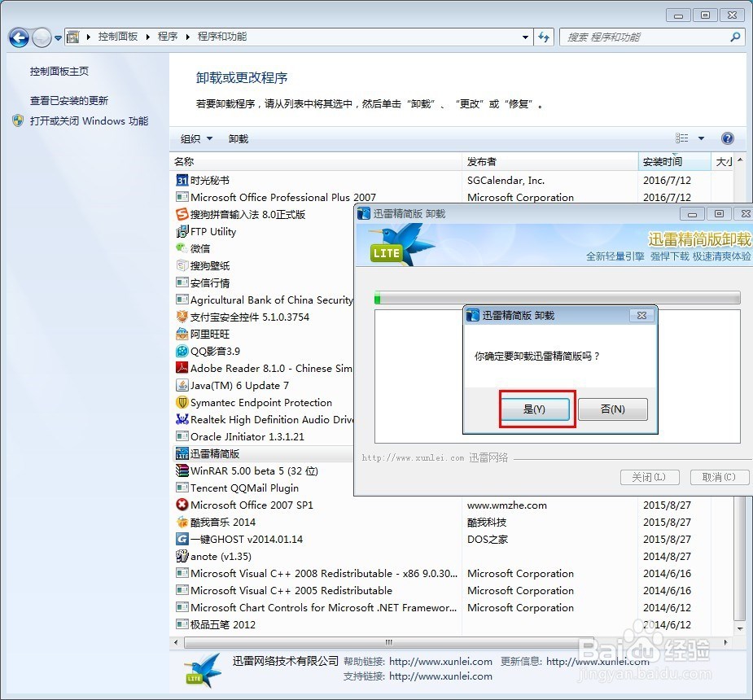
Task: Click the refresh icon beside address bar
Action: pos(544,37)
